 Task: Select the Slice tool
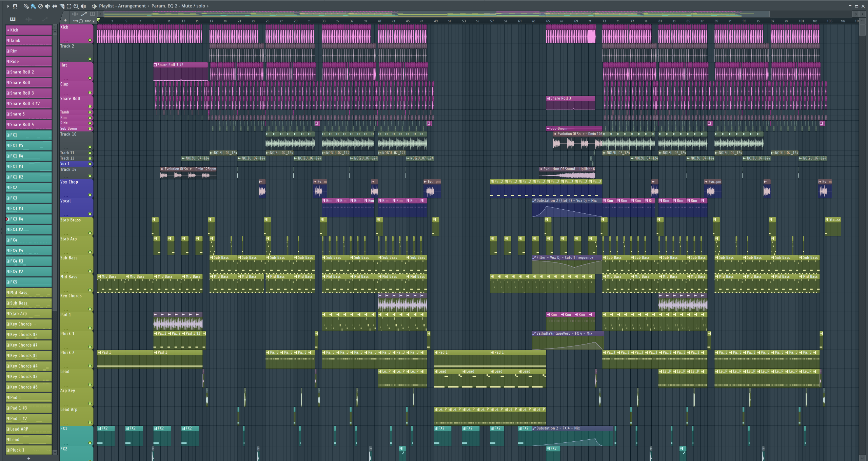point(62,6)
